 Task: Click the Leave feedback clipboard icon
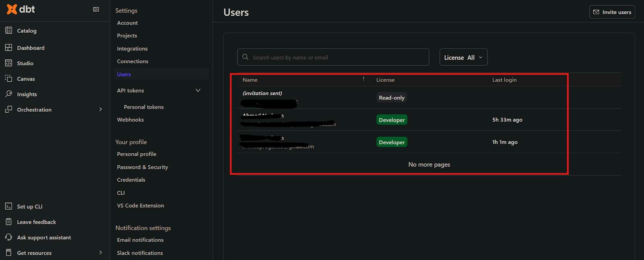(8, 222)
